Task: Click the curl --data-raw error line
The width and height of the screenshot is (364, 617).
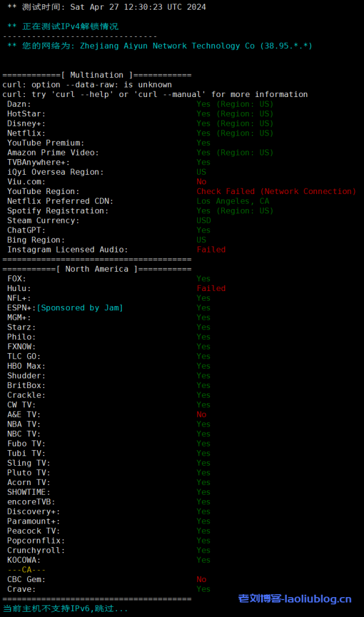Action: pyautogui.click(x=87, y=85)
